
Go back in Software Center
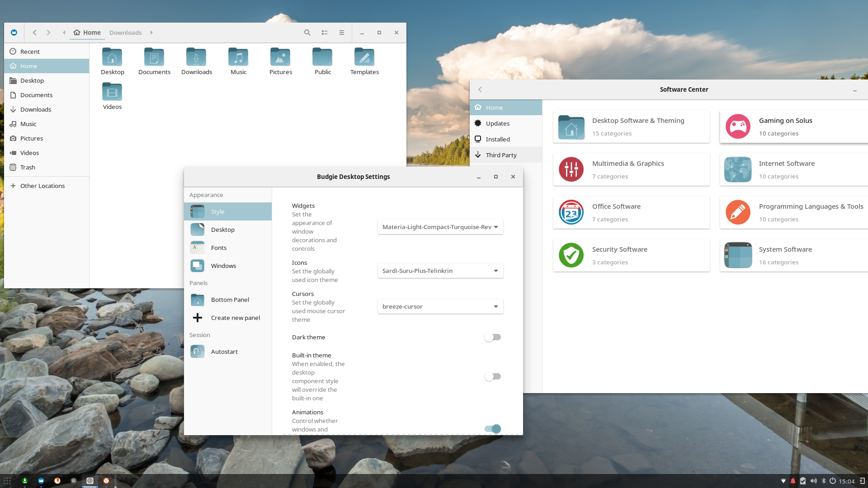[x=480, y=89]
